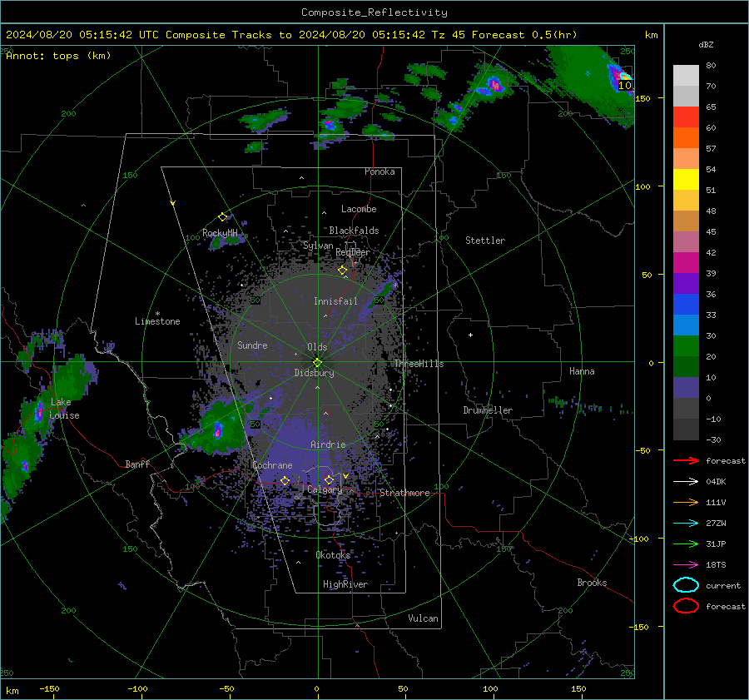Click the Cochrane city label
Image resolution: width=749 pixels, height=700 pixels.
272,465
